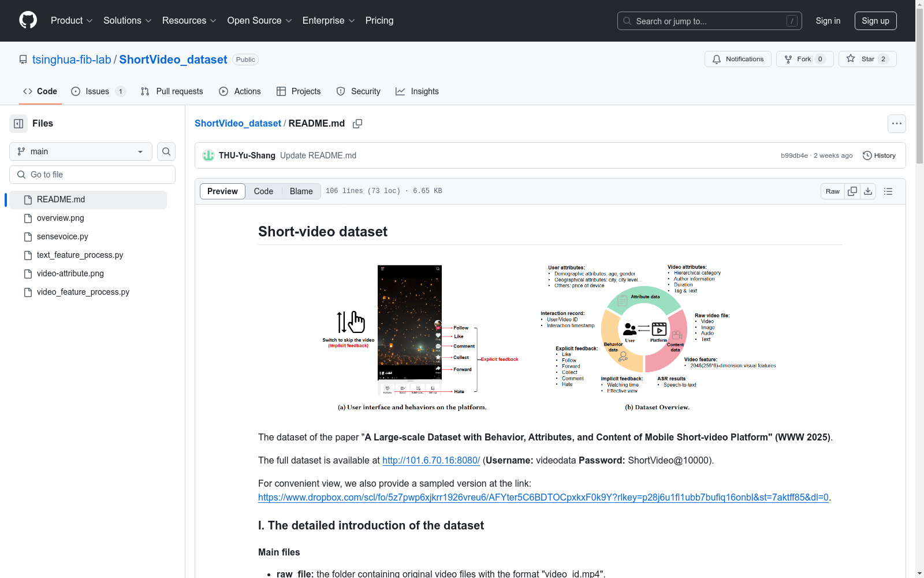Click the Sign up button
Viewport: 924px width, 578px height.
pyautogui.click(x=875, y=21)
